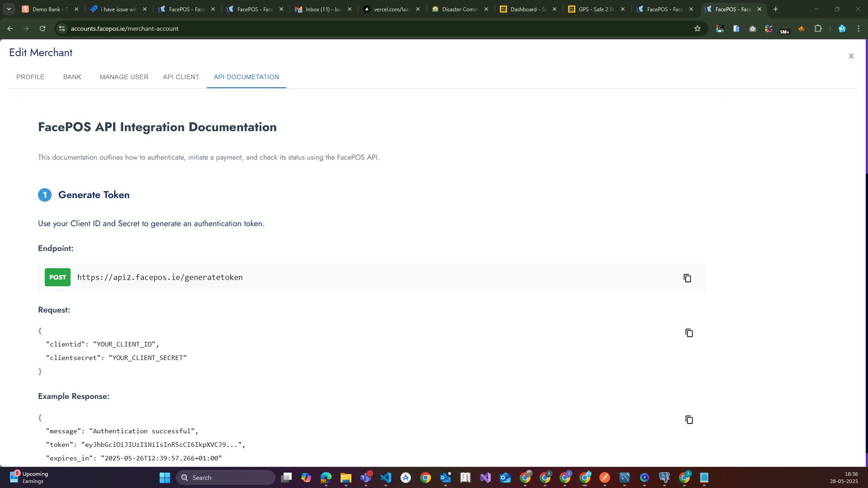
Task: Close the Inbox Gmail browser tab
Action: click(350, 9)
